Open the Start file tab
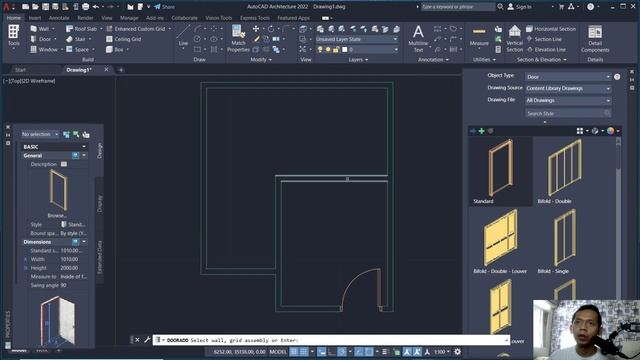The width and height of the screenshot is (640, 360). [20, 70]
